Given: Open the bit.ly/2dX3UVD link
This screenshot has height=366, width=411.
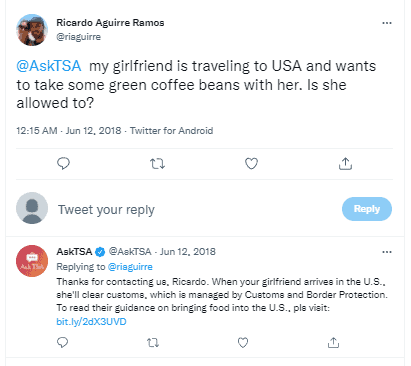Looking at the screenshot, I should point(91,322).
